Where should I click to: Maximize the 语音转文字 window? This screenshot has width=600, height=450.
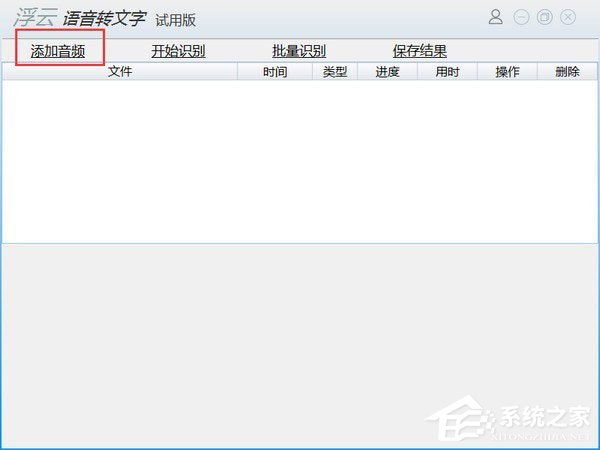pyautogui.click(x=545, y=17)
